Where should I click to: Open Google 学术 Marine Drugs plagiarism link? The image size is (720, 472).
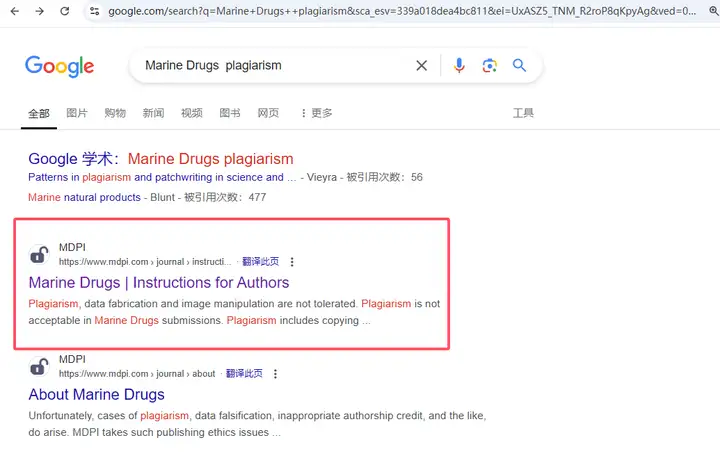161,159
